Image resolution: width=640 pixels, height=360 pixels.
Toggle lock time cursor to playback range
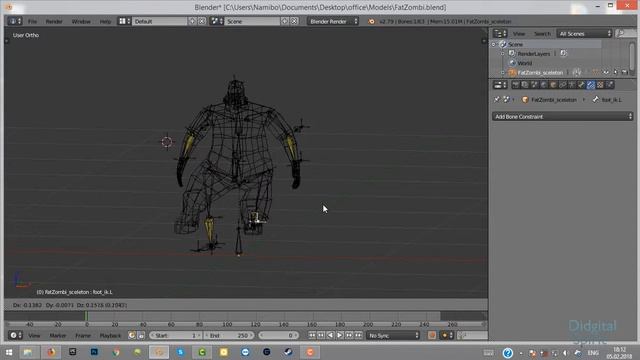click(x=141, y=336)
